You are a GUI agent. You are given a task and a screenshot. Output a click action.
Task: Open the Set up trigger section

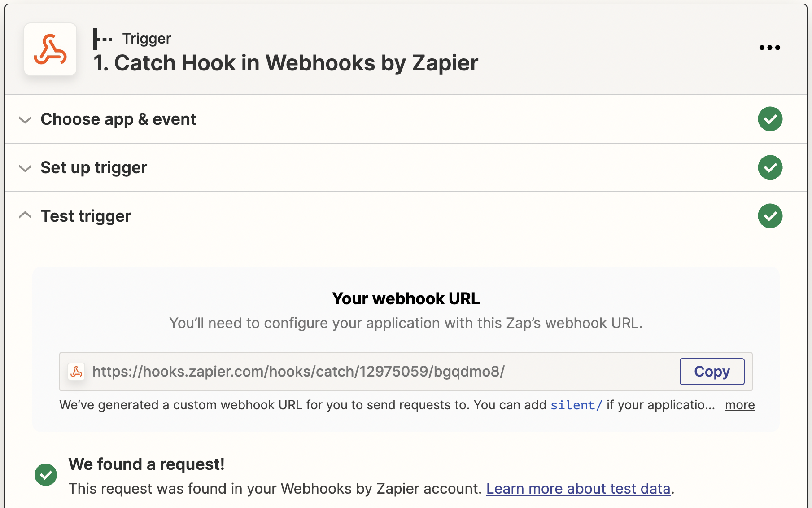click(94, 167)
